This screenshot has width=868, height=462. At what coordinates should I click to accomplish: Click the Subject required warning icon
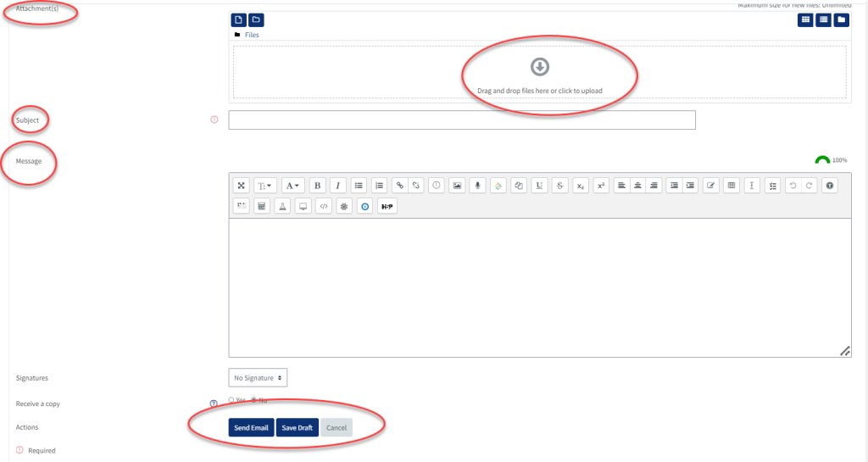[214, 120]
